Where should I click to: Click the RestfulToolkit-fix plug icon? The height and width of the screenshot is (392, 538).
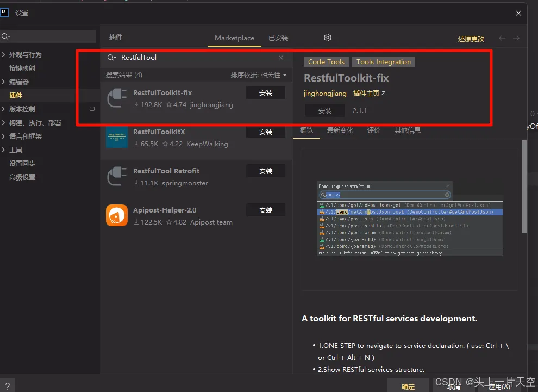click(x=117, y=98)
